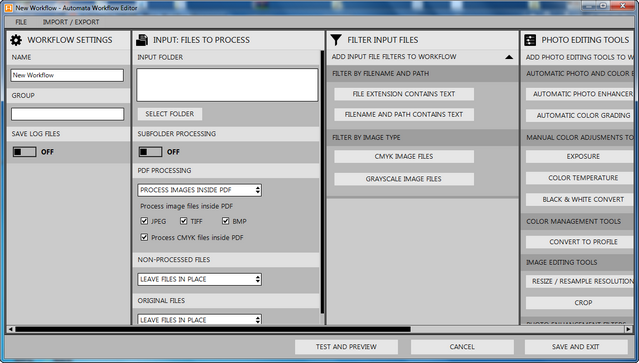Click the horizontal scrollbar left arrow
The height and width of the screenshot is (363, 639).
coord(11,329)
